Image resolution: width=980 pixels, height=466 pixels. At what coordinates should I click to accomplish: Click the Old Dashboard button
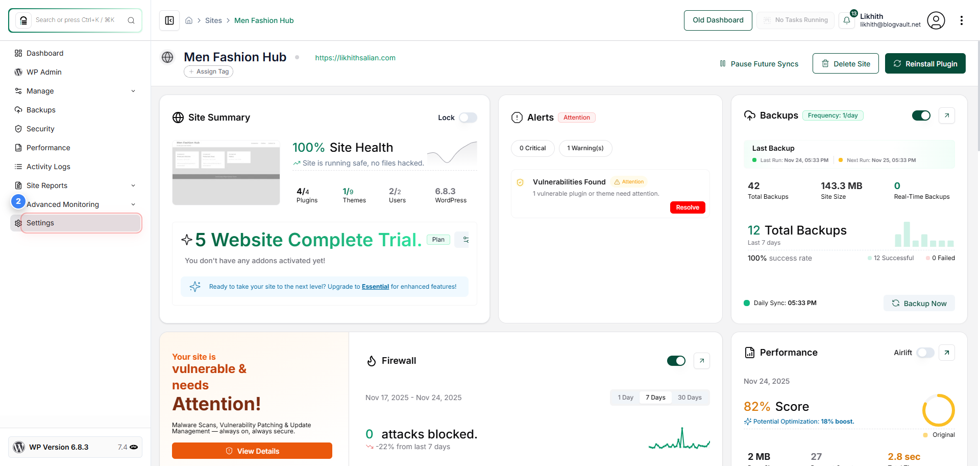pos(718,20)
